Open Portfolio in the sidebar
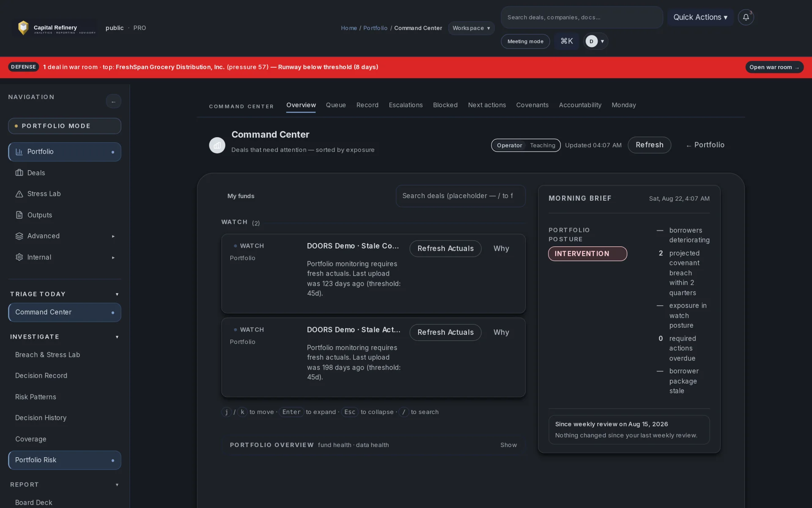The width and height of the screenshot is (812, 508). tap(65, 152)
